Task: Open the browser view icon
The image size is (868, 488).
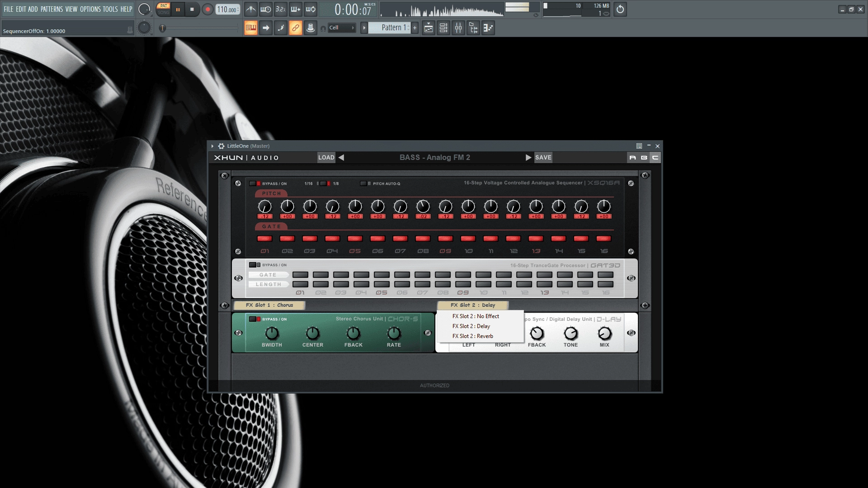Action: click(473, 28)
